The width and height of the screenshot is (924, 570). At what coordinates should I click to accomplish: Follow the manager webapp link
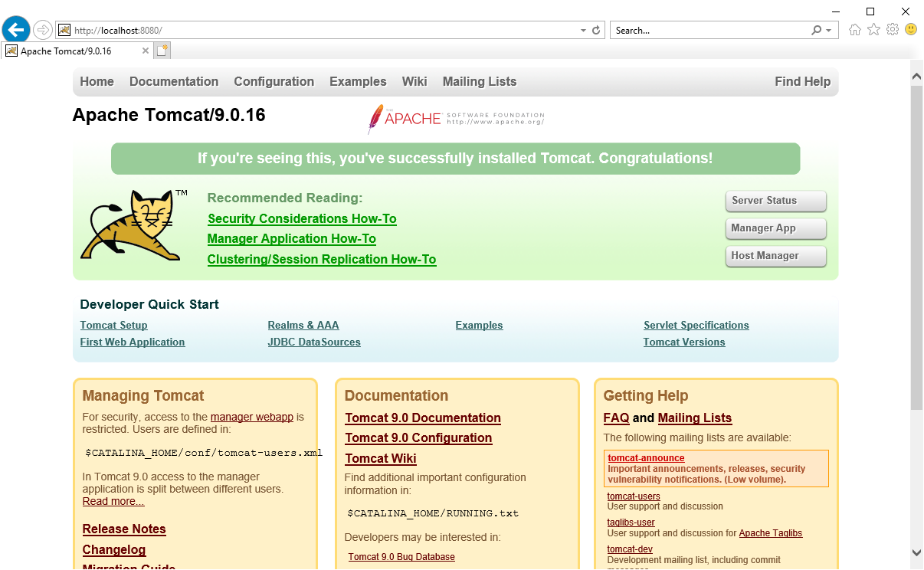pos(252,418)
